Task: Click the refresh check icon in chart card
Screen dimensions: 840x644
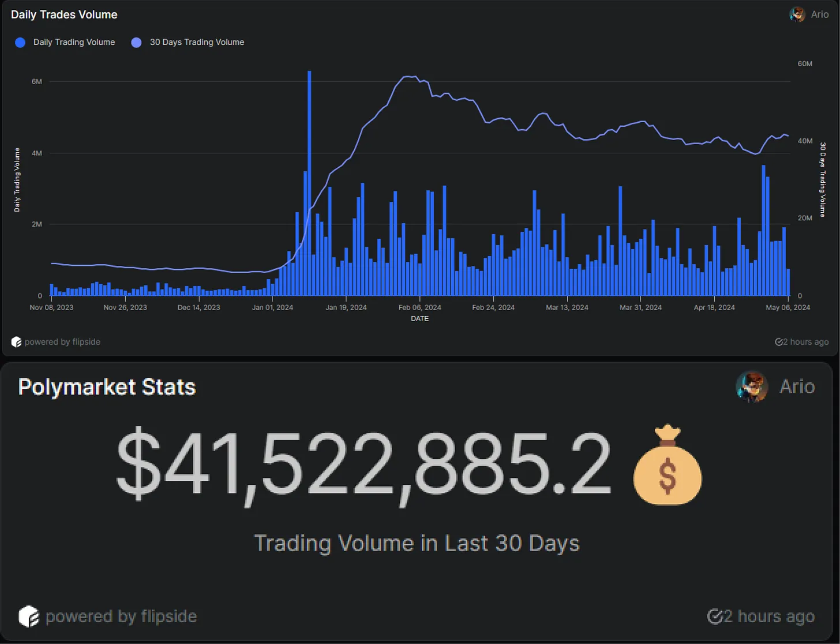Action: pyautogui.click(x=779, y=342)
